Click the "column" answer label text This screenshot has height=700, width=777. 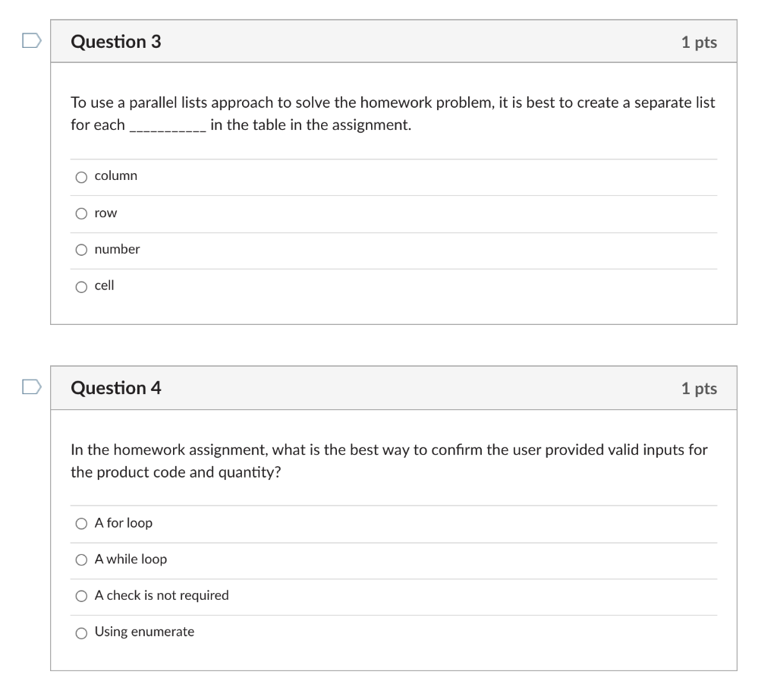[x=115, y=175]
